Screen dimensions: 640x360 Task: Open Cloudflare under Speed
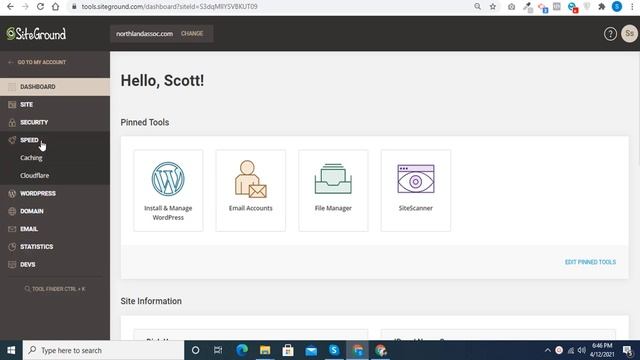[x=34, y=176]
